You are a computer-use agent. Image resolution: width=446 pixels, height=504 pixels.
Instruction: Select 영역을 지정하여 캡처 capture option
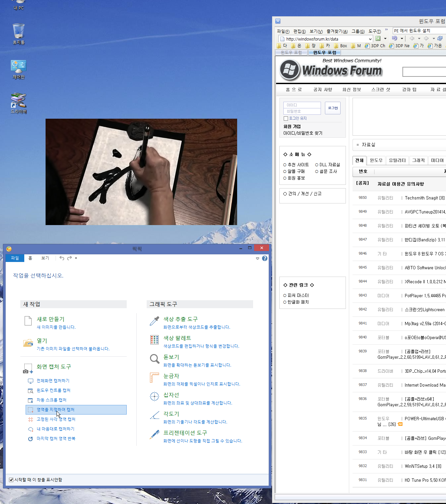coord(76,410)
